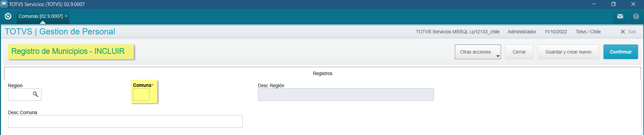Focus the Region input field
This screenshot has width=644, height=135.
pyautogui.click(x=20, y=95)
